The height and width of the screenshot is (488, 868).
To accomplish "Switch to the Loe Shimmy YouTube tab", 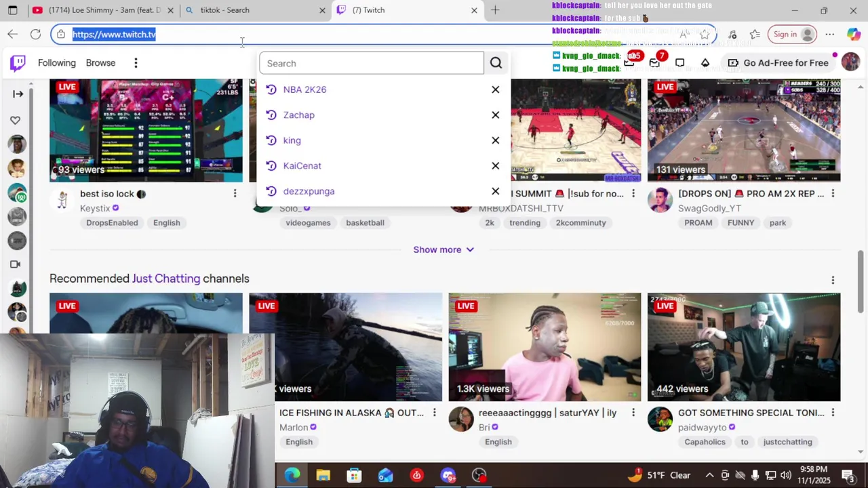I will coord(102,10).
